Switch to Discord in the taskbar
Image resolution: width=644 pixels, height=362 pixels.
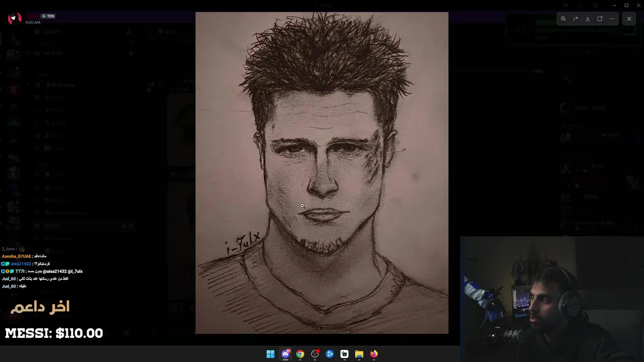tap(285, 354)
